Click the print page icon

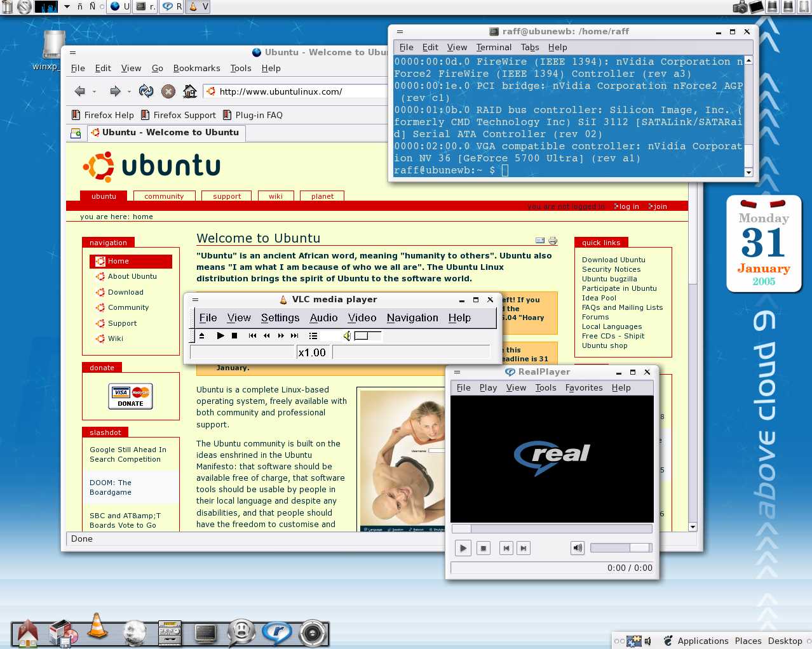[553, 241]
